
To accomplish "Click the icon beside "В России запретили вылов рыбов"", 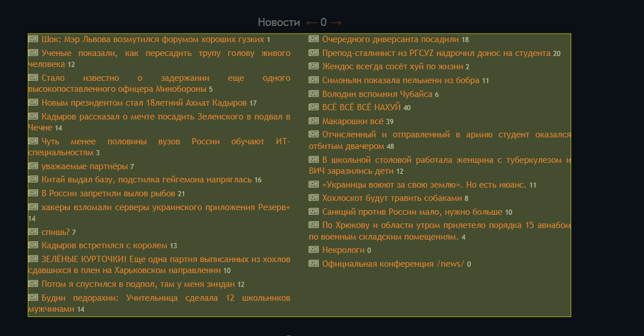I will (x=32, y=195).
